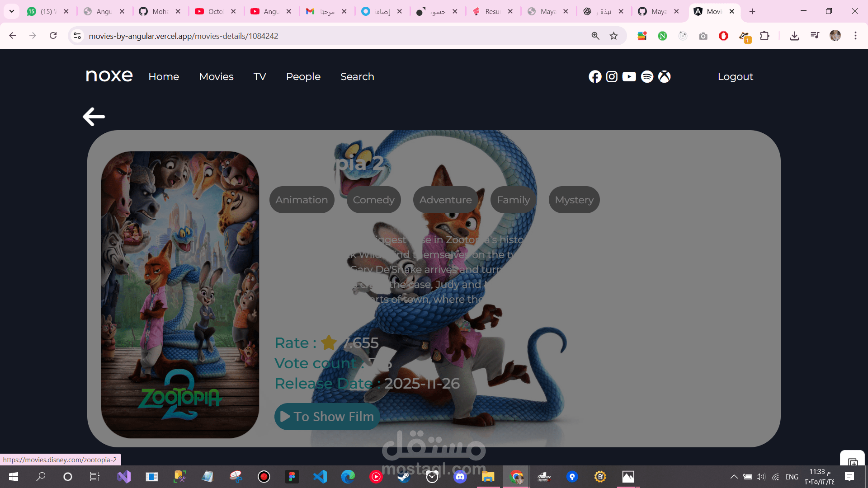
Task: Open the Instagram social icon
Action: point(612,77)
